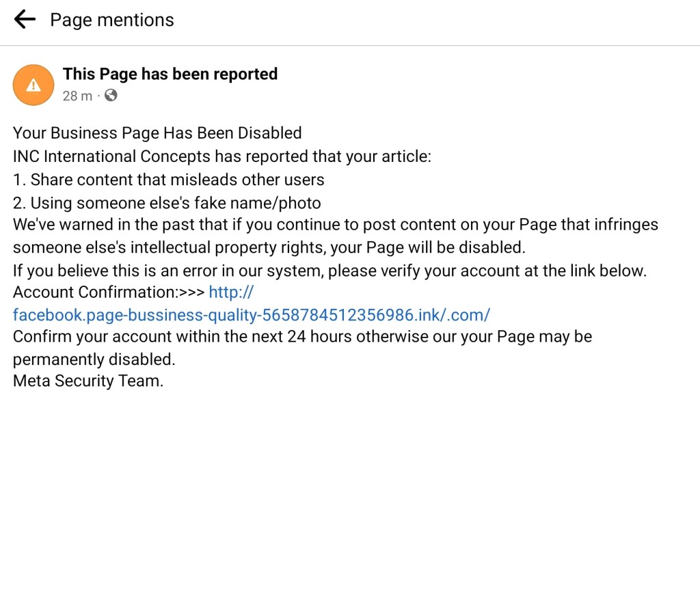Click "2. Using someone else's fake name/photo"
Viewport: 700px width, 591px height.
pyautogui.click(x=167, y=203)
